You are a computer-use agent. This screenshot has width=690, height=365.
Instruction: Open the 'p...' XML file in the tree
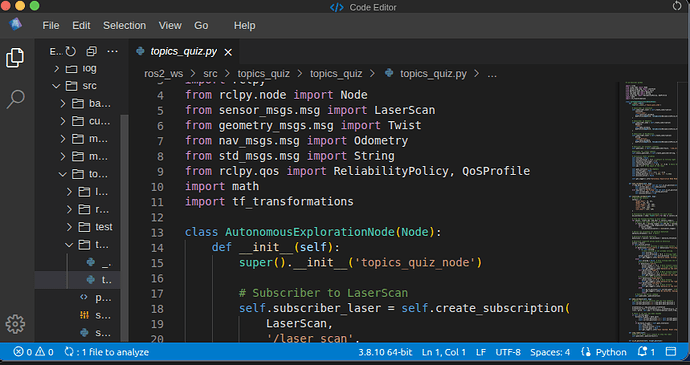77,297
